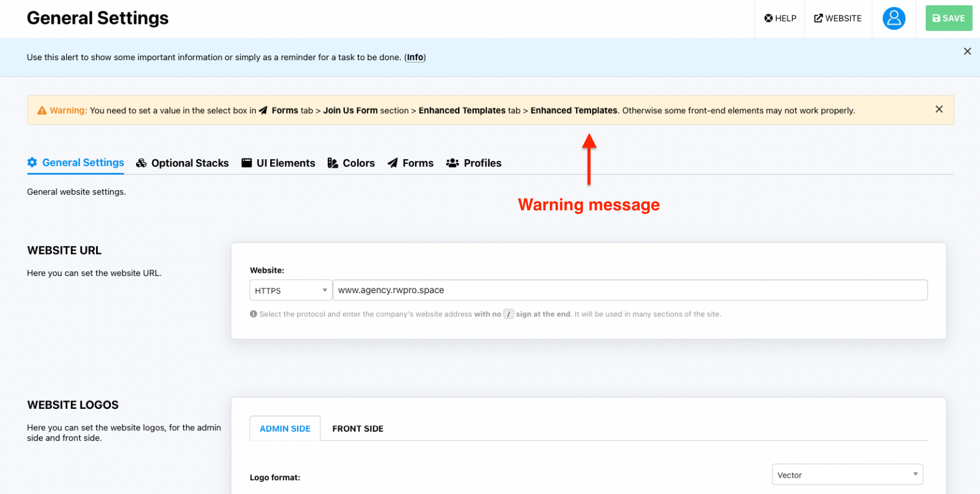Click the Forms paper plane icon
The width and height of the screenshot is (980, 494).
tap(392, 163)
